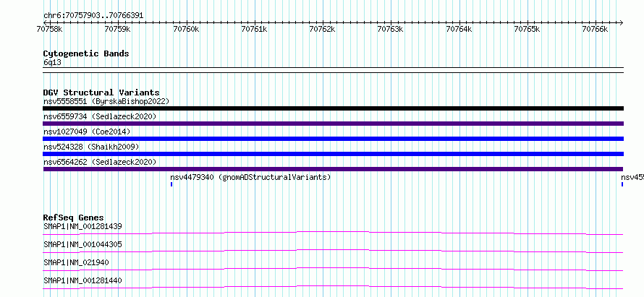Select the SMAP1 NM_001044305 intron line

point(333,251)
